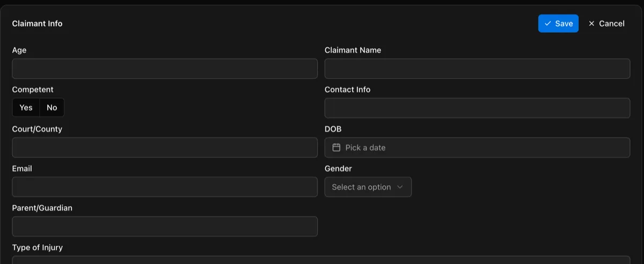This screenshot has width=644, height=264.
Task: Open the DOB date picker
Action: coord(477,148)
